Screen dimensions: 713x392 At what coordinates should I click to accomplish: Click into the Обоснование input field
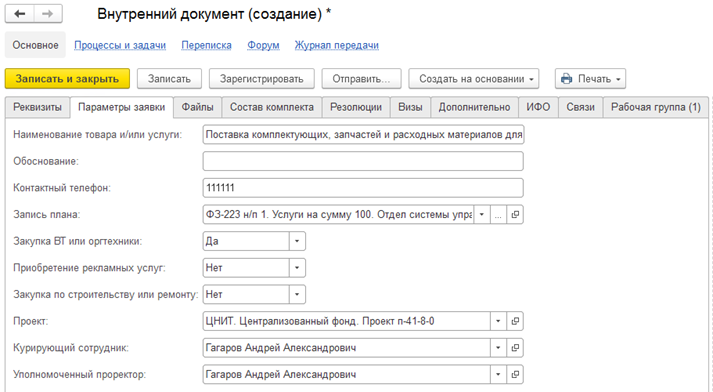(x=363, y=161)
